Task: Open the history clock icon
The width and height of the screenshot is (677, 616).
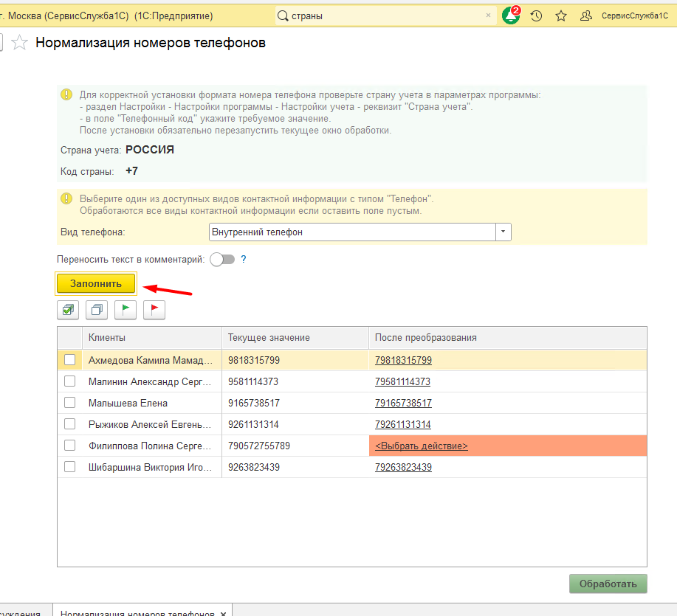Action: (537, 15)
